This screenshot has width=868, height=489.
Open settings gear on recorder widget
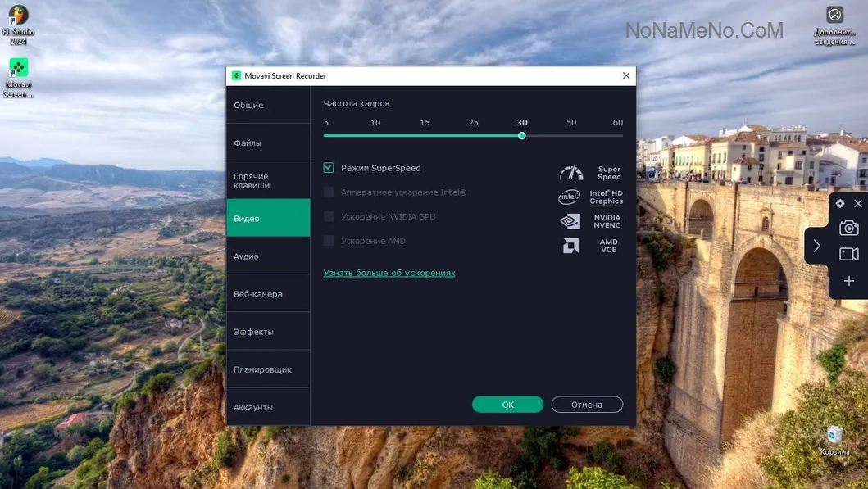840,204
